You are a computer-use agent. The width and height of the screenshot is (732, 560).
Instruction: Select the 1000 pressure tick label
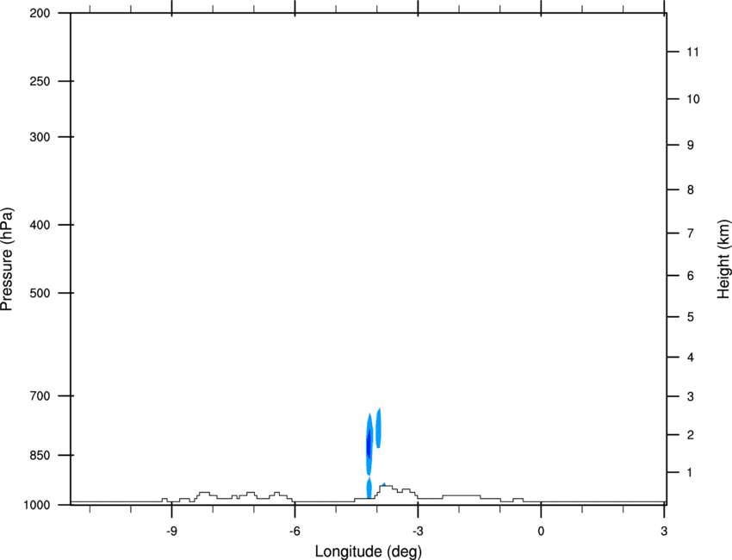36,505
